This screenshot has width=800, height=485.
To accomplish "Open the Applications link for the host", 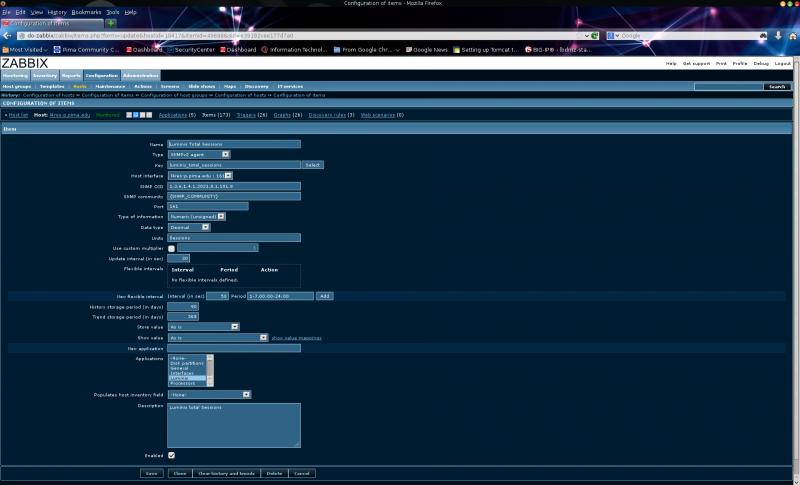I will (x=173, y=115).
